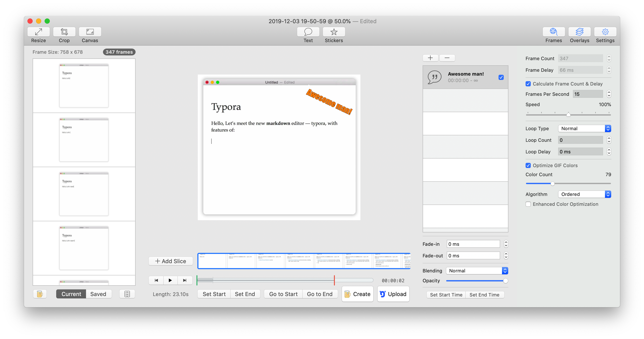Jump to the previous frame
Viewport: 644px width, 339px height.
(x=156, y=280)
